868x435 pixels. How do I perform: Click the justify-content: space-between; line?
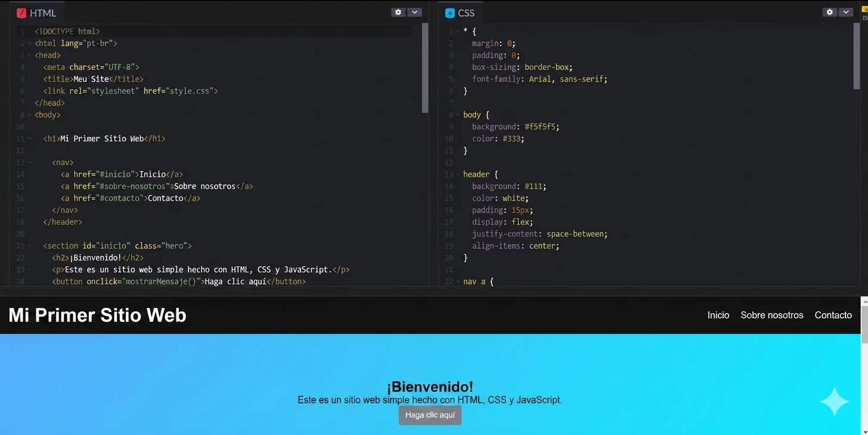coord(540,234)
